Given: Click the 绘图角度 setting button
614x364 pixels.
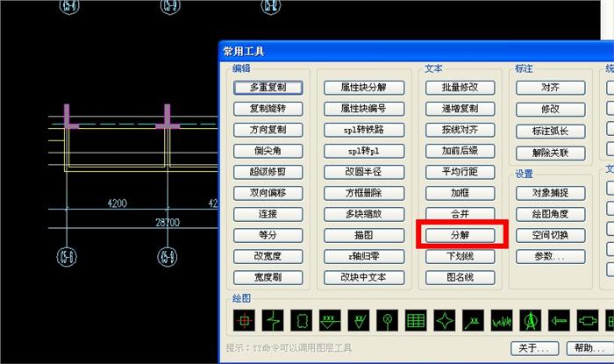Looking at the screenshot, I should click(551, 215).
